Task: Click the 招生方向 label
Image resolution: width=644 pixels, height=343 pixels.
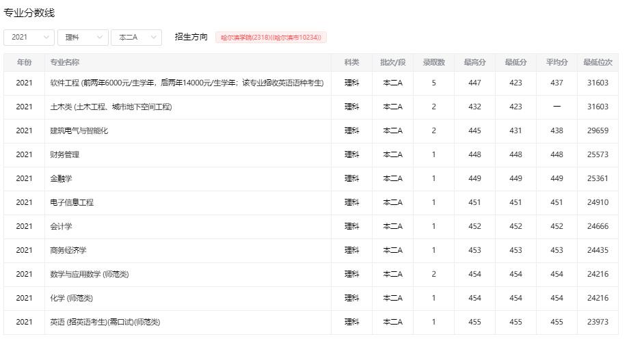Action: tap(191, 37)
